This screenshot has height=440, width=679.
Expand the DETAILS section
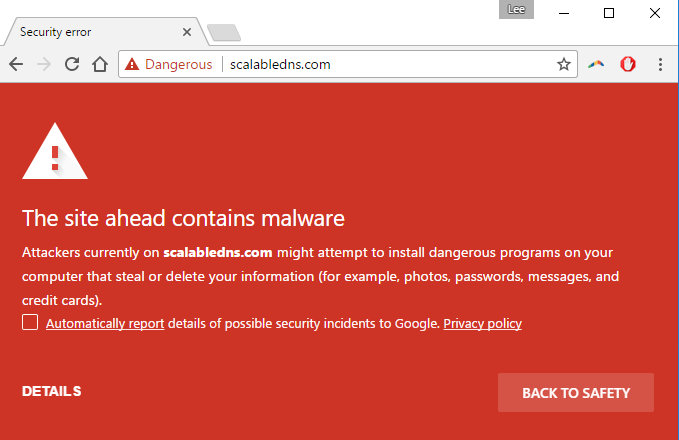click(52, 391)
